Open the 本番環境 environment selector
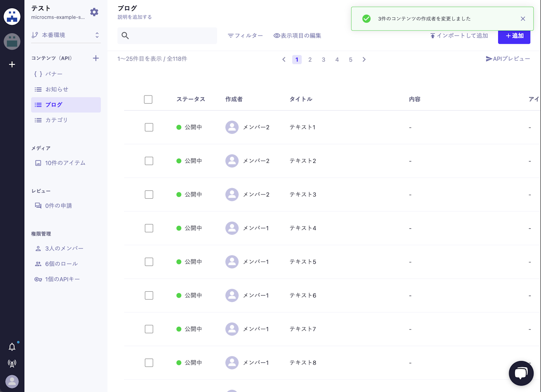Viewport: 541px width, 392px height. [x=66, y=35]
